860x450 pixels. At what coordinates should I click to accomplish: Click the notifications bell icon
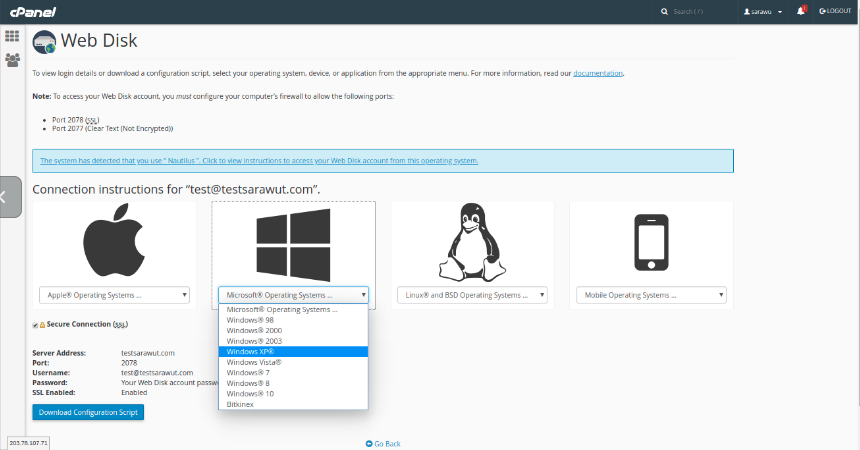801,11
